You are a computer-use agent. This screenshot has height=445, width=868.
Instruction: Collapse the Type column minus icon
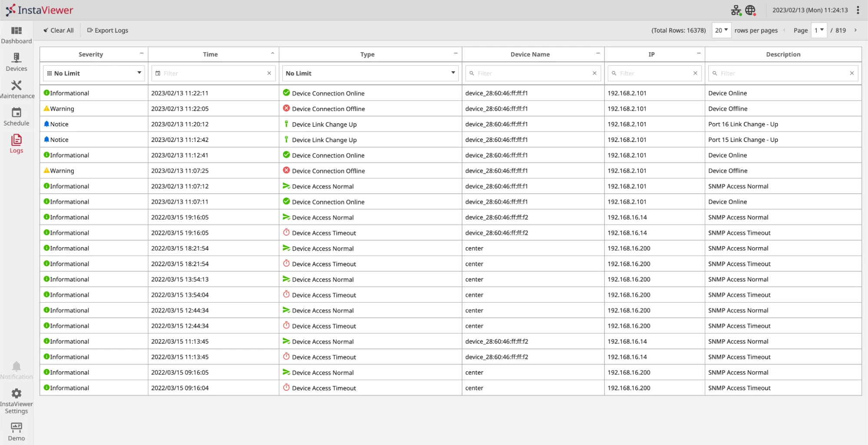[x=455, y=53]
